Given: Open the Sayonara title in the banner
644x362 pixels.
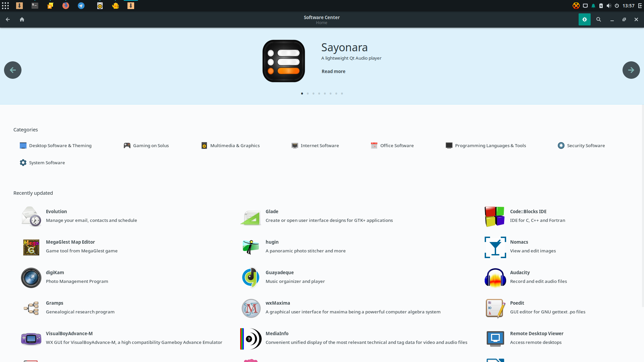Looking at the screenshot, I should (344, 47).
